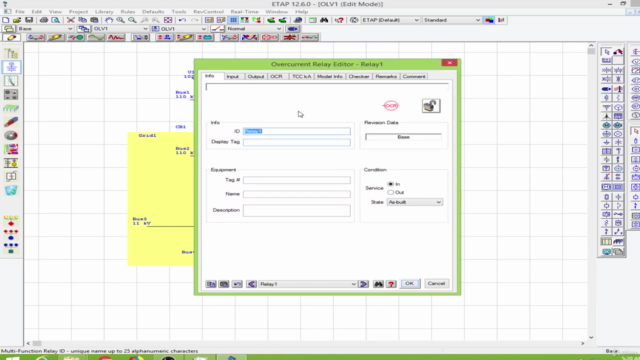Click the project tree view icon in left sidebar
This screenshot has height=360, width=640.
click(x=11, y=53)
